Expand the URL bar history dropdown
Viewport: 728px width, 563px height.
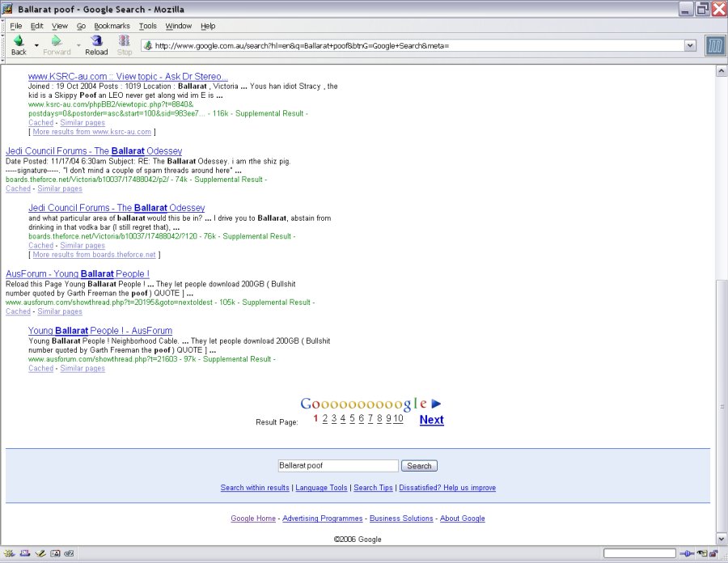pos(690,45)
